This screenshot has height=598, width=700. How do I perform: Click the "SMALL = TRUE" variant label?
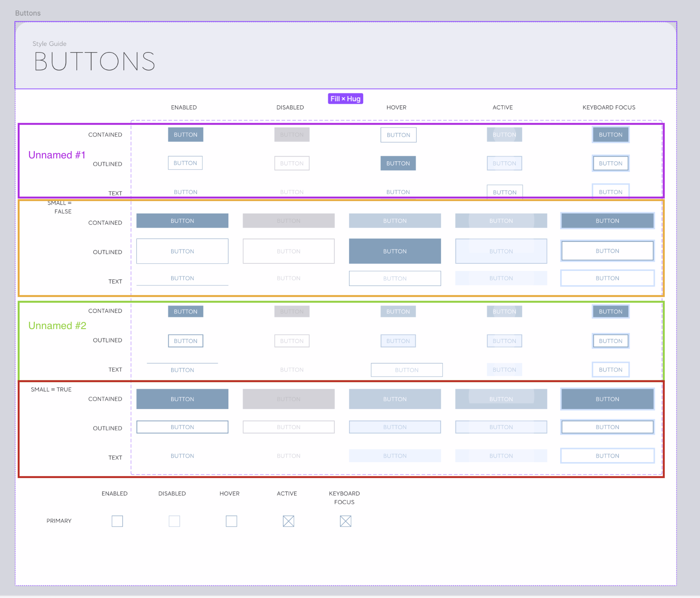pyautogui.click(x=51, y=389)
